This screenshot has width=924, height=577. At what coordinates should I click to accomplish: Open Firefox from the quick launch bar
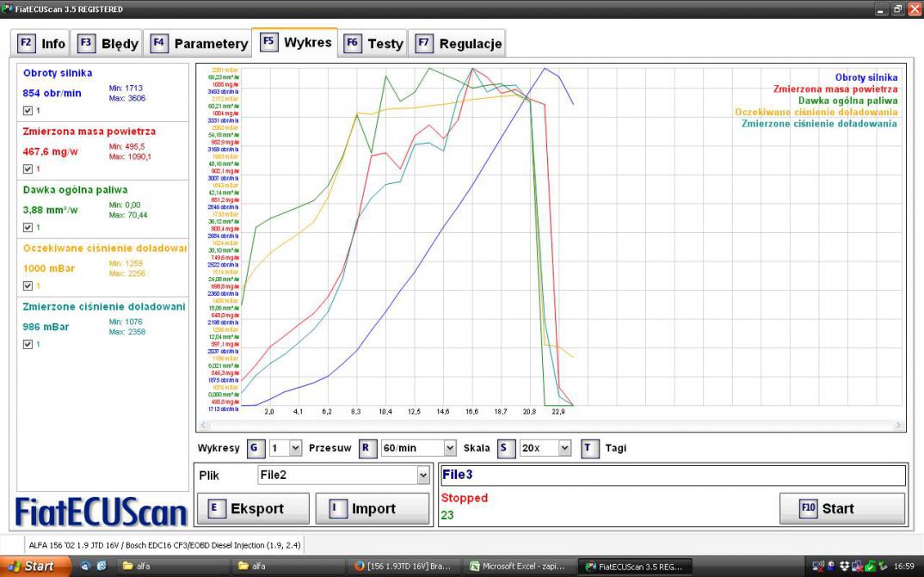click(x=85, y=566)
